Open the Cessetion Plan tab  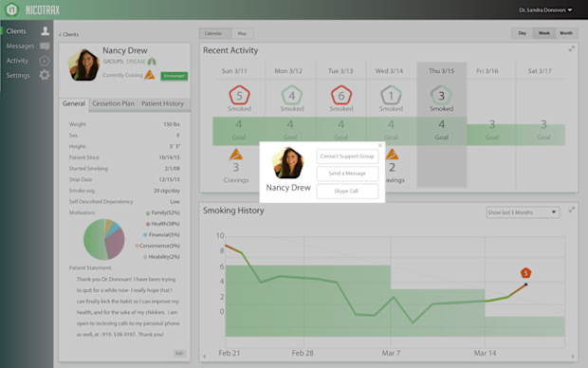[x=113, y=104]
